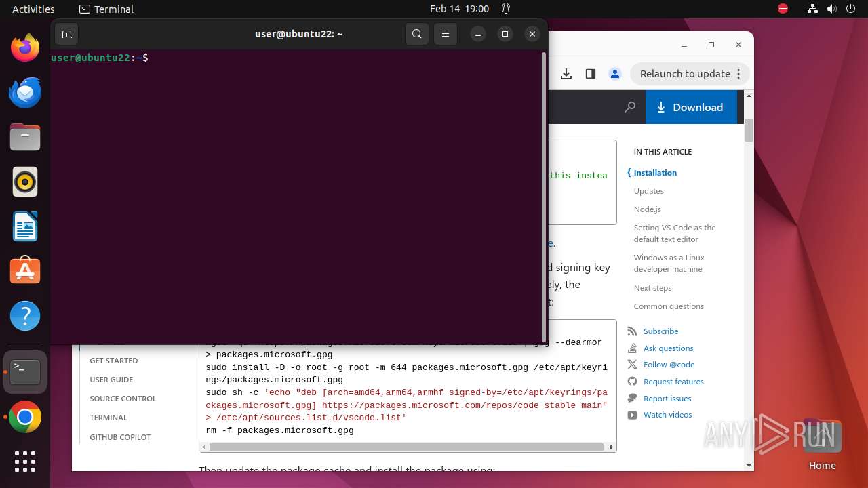This screenshot has width=868, height=488.
Task: Click the terminal window scrollbar
Action: 544,196
